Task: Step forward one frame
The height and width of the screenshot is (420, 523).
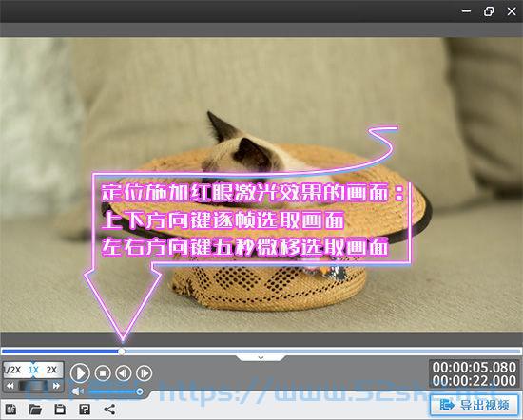Action: [x=145, y=373]
